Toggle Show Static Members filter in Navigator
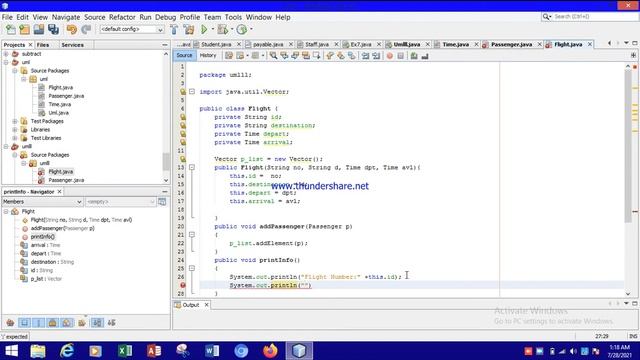Screen dimensions: 640x360 [39, 323]
